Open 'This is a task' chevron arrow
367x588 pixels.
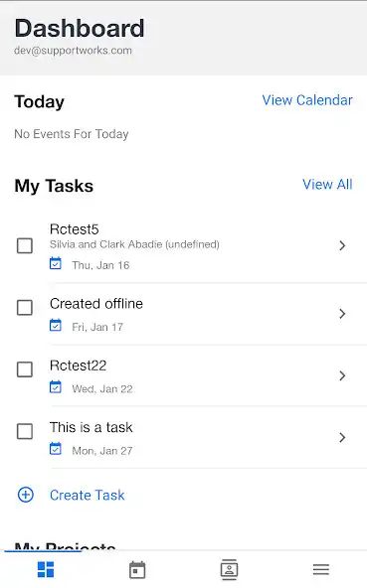(342, 437)
